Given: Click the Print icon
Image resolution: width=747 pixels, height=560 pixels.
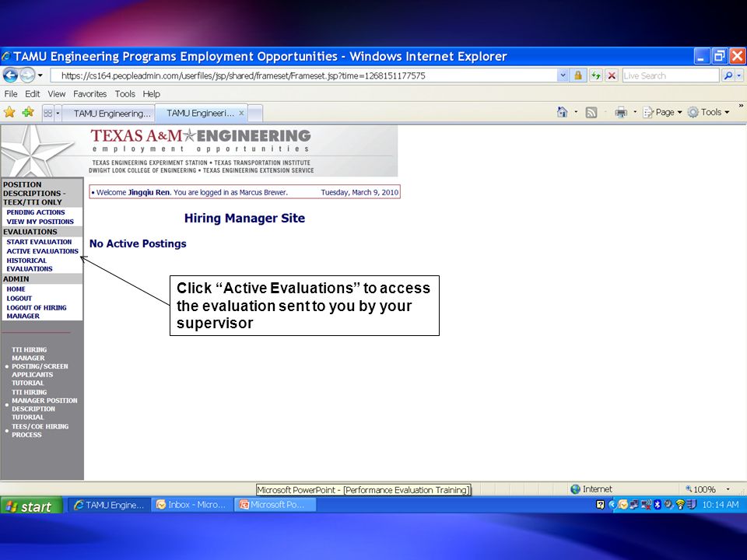Looking at the screenshot, I should click(621, 112).
